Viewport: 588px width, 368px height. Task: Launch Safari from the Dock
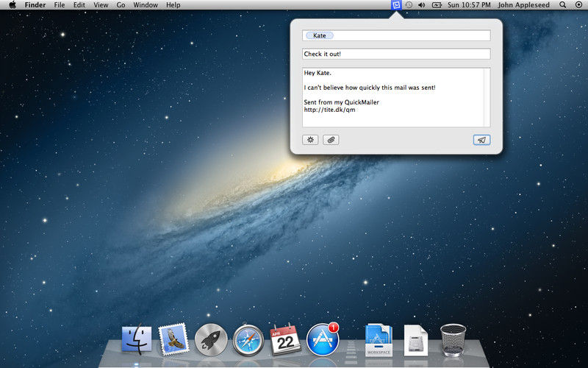pos(248,340)
